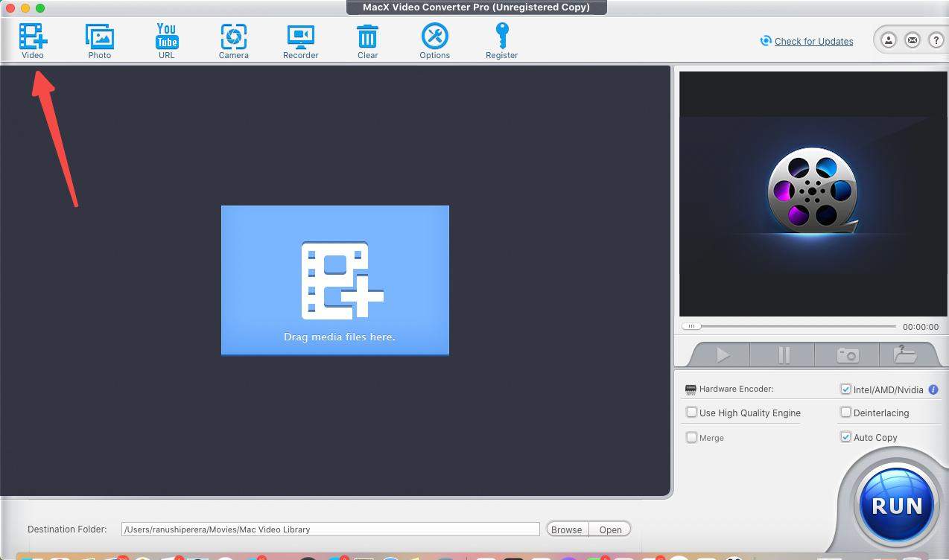Screen dimensions: 949x560
Task: Click the mail envelope icon
Action: click(912, 40)
